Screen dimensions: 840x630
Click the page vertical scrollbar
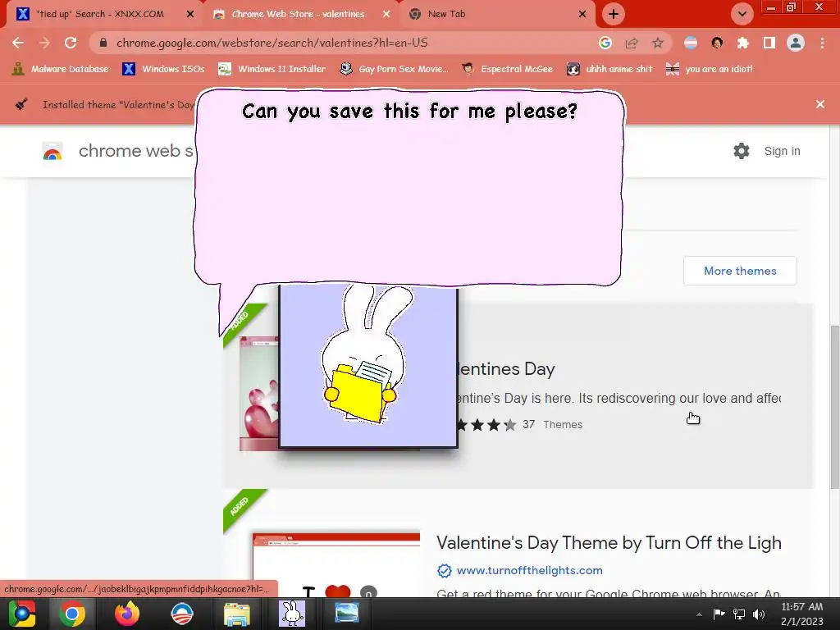pos(834,407)
